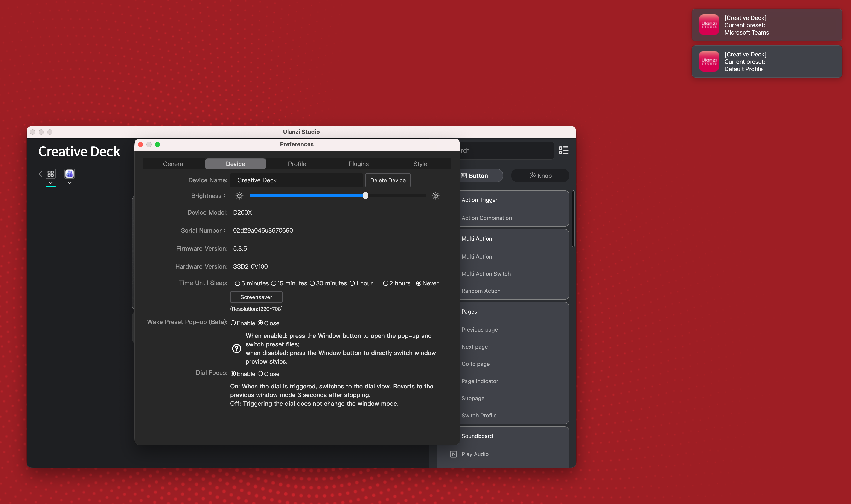Image resolution: width=851 pixels, height=504 pixels.
Task: Click the Wake Preset help question icon
Action: click(x=236, y=349)
